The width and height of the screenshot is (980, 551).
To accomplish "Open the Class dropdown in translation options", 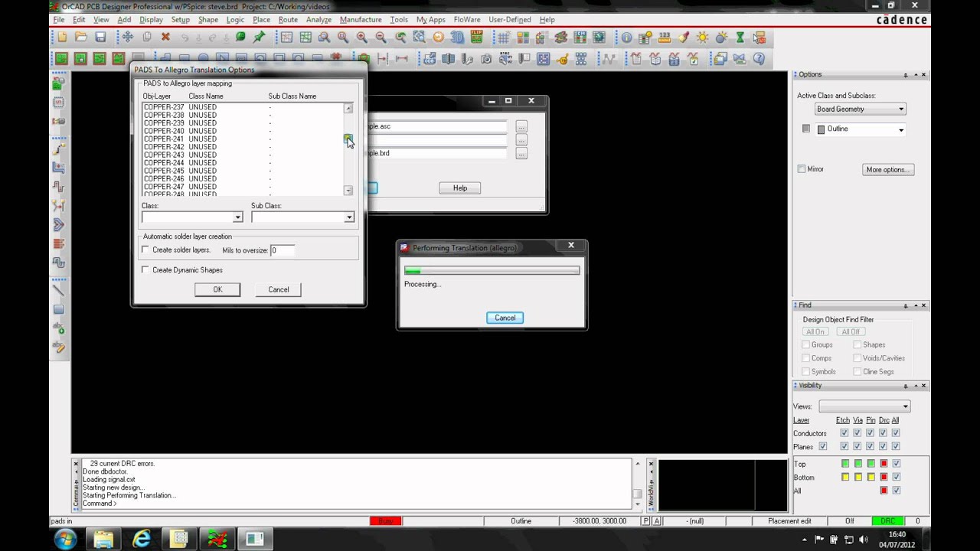I will (x=237, y=217).
